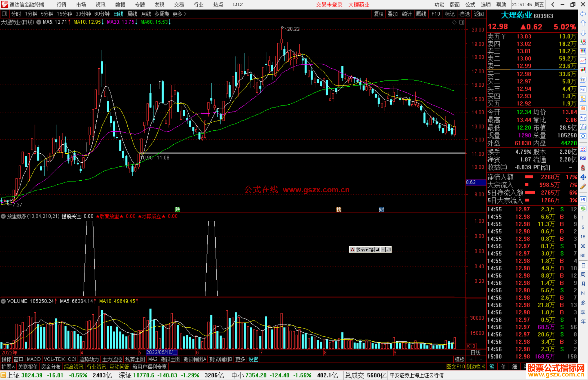Select the MACD indicator tab
This screenshot has width=588, height=380.
(x=34, y=359)
